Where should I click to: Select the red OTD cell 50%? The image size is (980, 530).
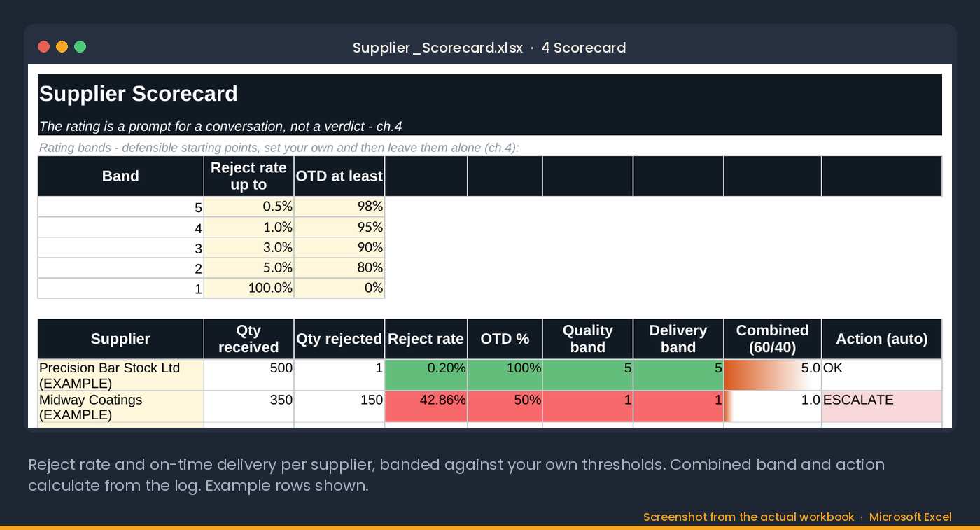tap(505, 407)
